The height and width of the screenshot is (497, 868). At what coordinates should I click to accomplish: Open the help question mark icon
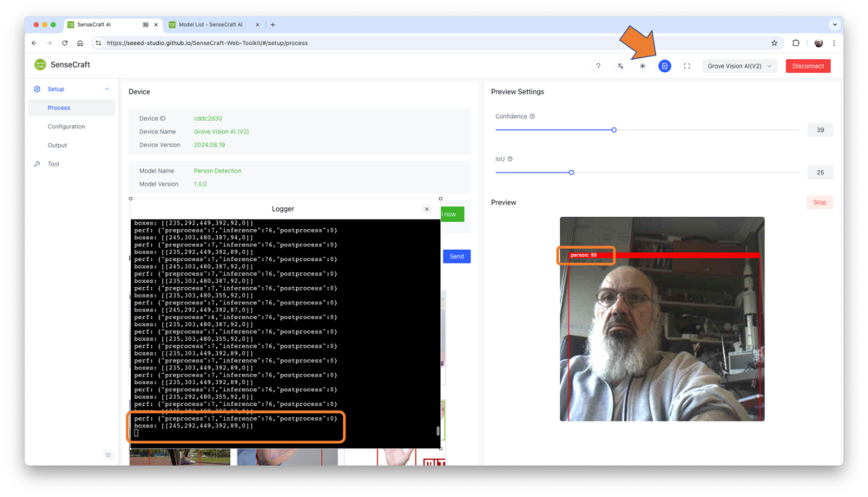click(x=598, y=66)
